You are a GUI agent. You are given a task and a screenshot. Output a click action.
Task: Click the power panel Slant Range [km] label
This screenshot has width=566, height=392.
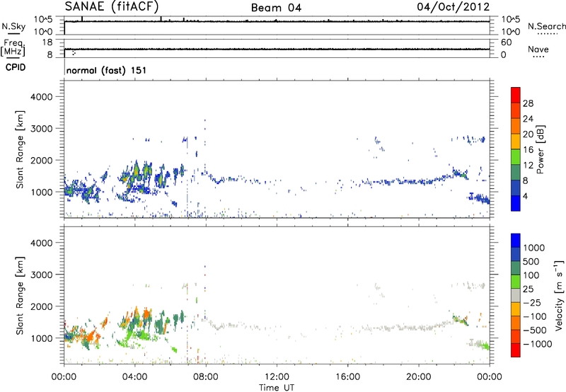click(x=20, y=149)
